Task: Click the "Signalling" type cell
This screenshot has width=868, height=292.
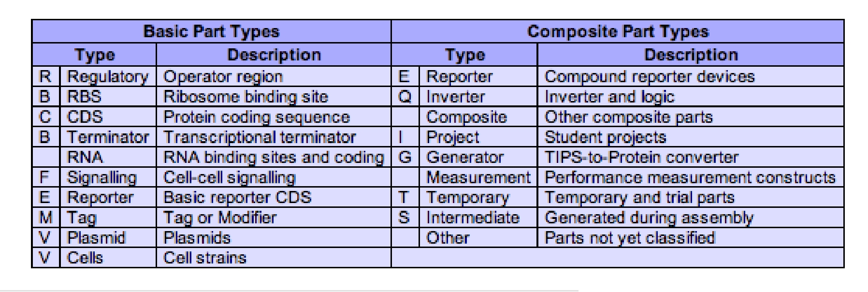Action: point(101,178)
